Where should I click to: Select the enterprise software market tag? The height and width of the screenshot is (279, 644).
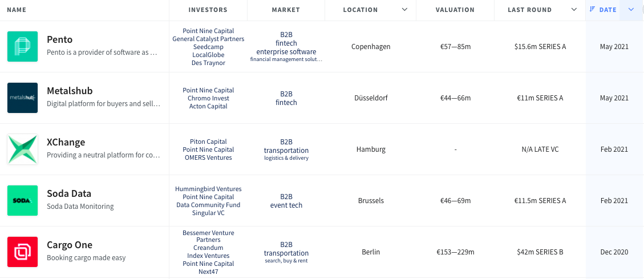(x=286, y=52)
